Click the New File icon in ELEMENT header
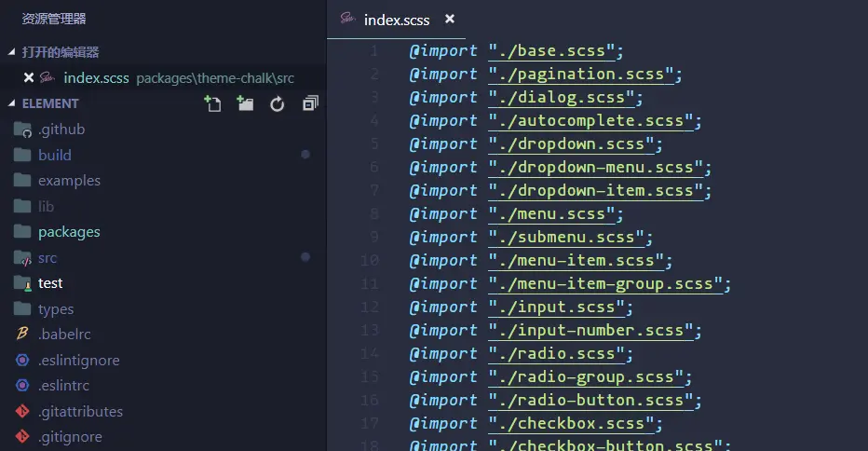 coord(212,103)
